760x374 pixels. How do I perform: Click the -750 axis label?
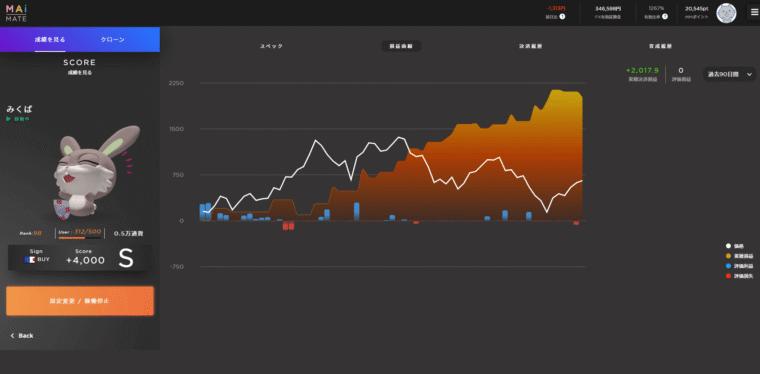tap(177, 267)
